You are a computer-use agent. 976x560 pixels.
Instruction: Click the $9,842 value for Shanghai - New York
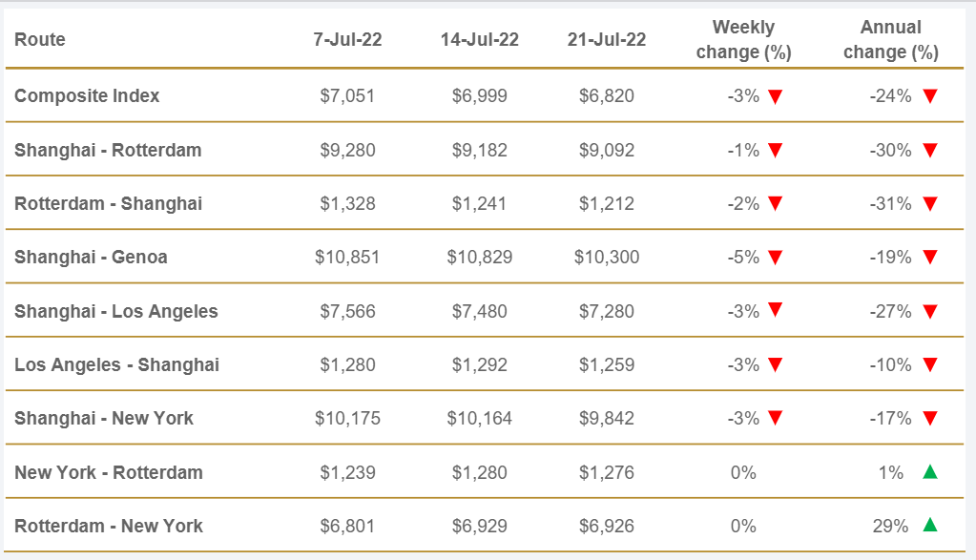point(607,418)
